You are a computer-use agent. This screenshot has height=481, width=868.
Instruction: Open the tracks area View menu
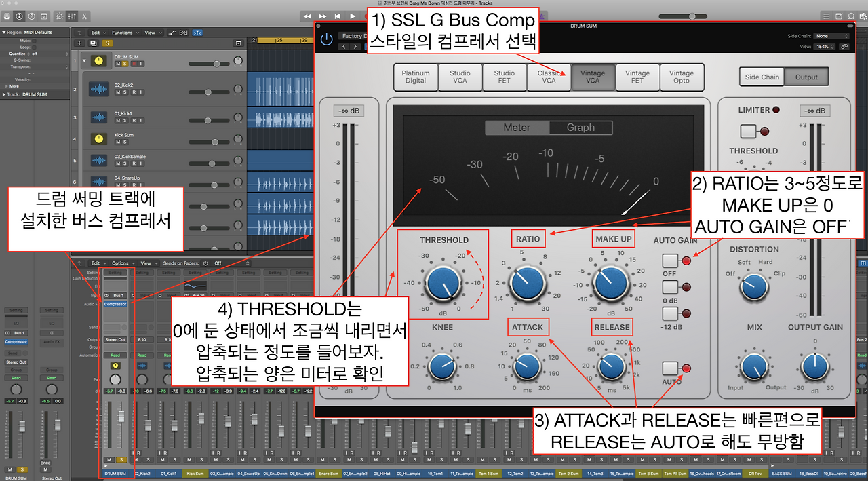pos(152,32)
